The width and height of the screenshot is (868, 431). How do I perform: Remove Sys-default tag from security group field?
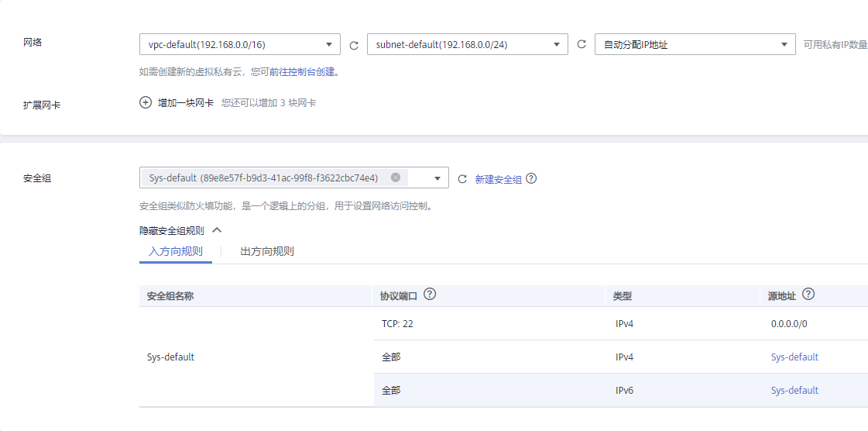coord(395,178)
